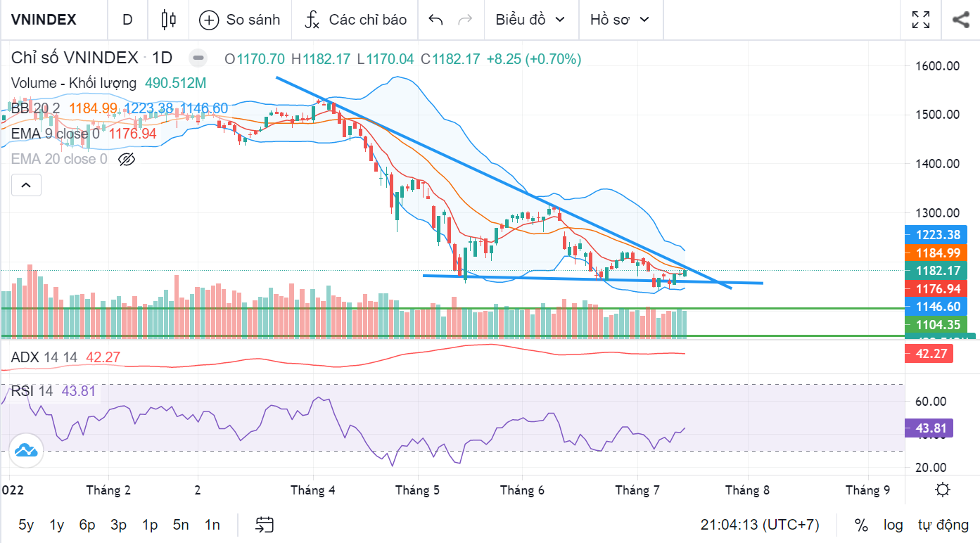980x543 pixels.
Task: Enter fullscreen mode
Action: [921, 20]
